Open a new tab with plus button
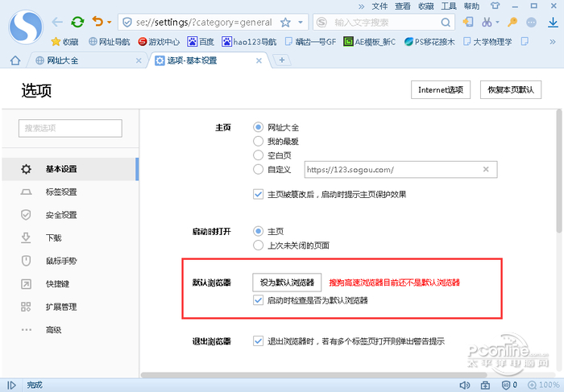Image resolution: width=564 pixels, height=392 pixels. pyautogui.click(x=282, y=60)
